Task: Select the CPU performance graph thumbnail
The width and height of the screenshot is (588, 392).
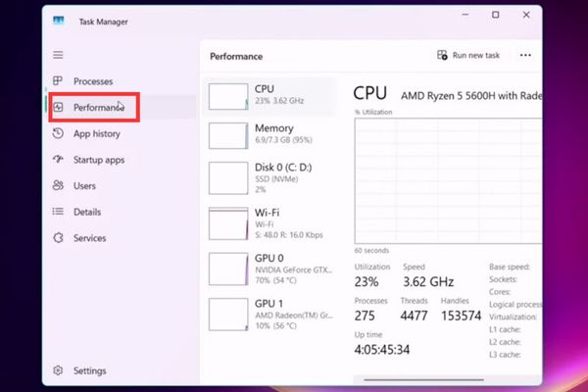Action: tap(228, 96)
